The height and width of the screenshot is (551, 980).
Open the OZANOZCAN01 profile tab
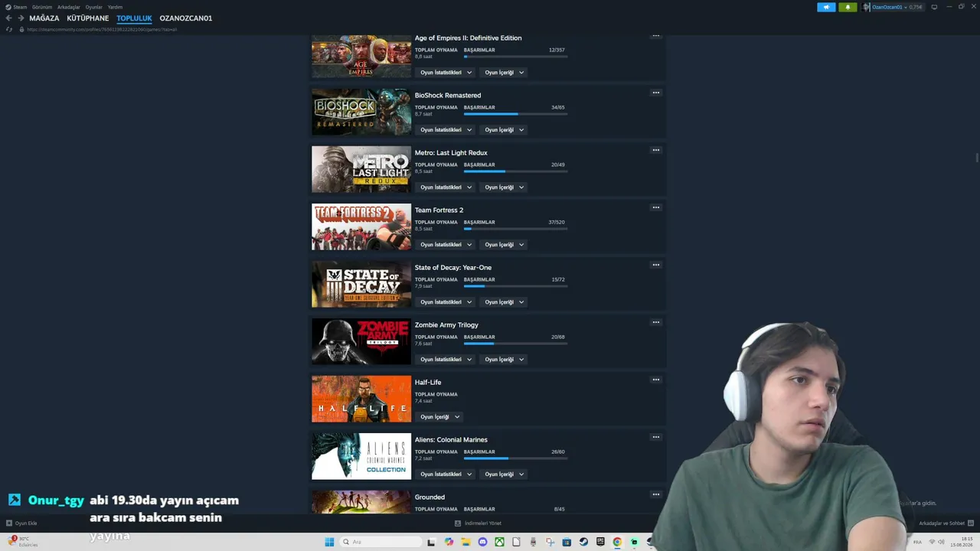pyautogui.click(x=186, y=18)
